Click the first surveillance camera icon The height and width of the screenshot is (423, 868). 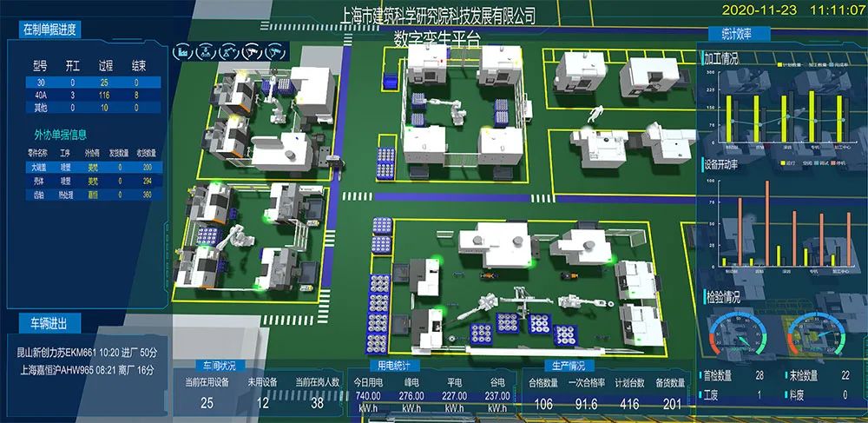tap(253, 51)
